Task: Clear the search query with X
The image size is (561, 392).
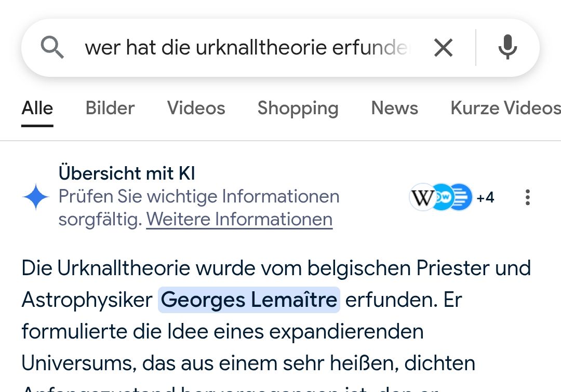Action: point(443,48)
